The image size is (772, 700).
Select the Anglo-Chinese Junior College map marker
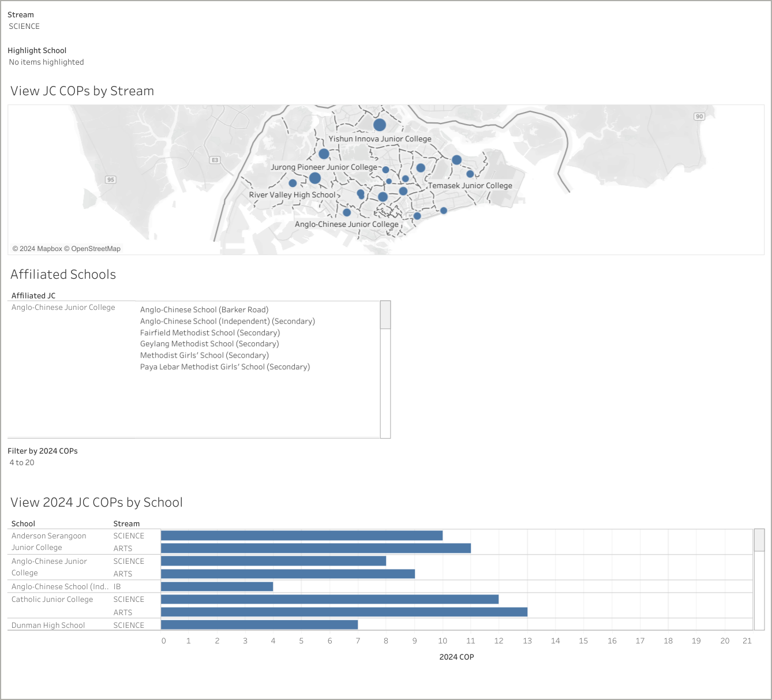[x=347, y=212]
